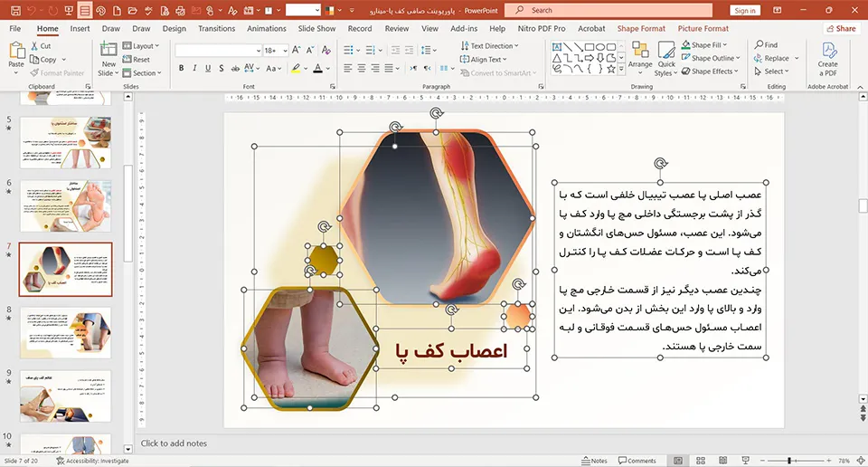Click the numbering list icon
This screenshot has width=868, height=467.
[x=371, y=51]
